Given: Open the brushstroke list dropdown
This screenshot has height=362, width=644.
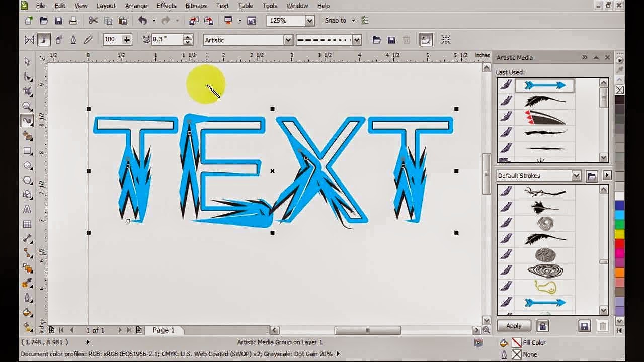Looking at the screenshot, I should point(357,40).
